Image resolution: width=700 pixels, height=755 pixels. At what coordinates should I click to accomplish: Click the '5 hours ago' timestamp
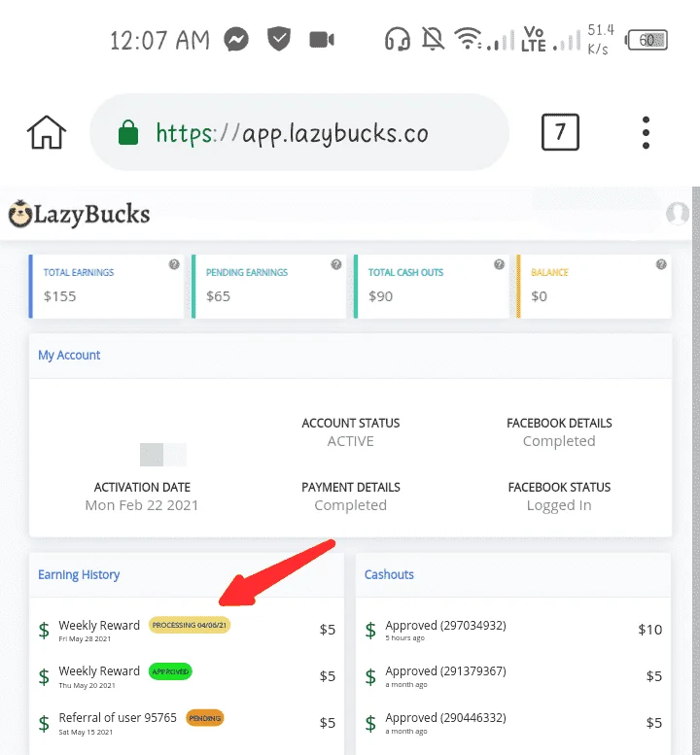(x=404, y=638)
